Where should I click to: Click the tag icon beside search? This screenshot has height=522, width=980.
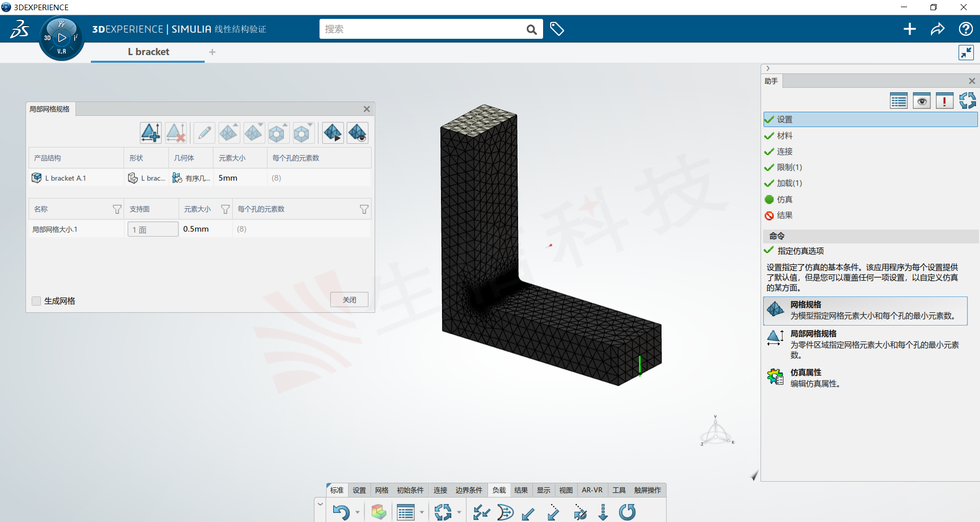click(x=557, y=29)
